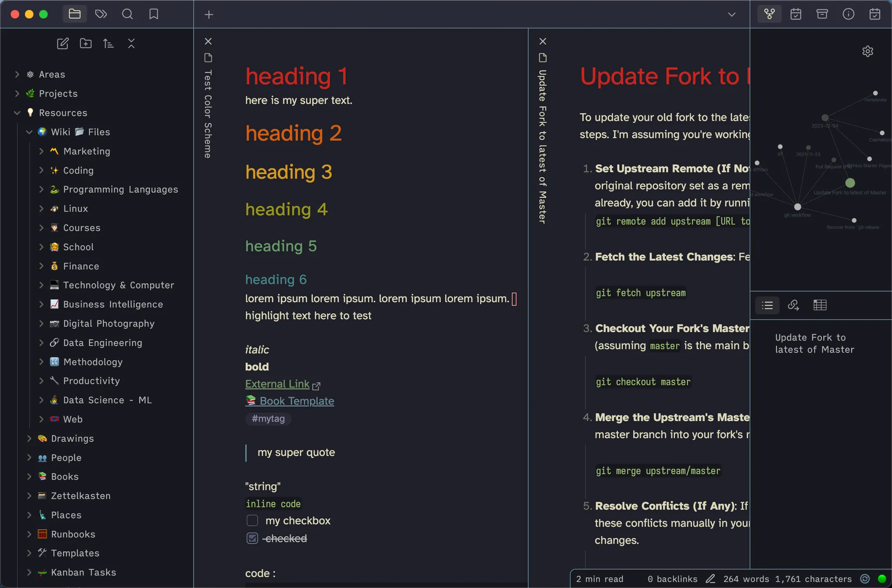Open the graph view icon in right sidebar
The height and width of the screenshot is (588, 892).
[770, 14]
